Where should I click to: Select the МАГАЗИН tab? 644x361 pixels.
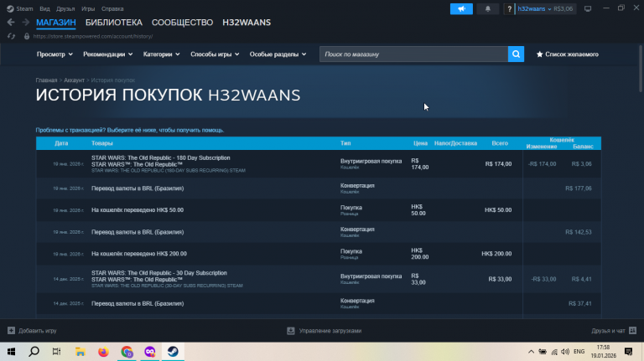click(56, 23)
